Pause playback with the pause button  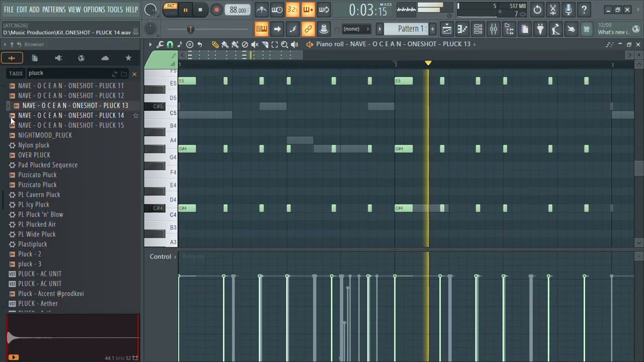coord(185,10)
